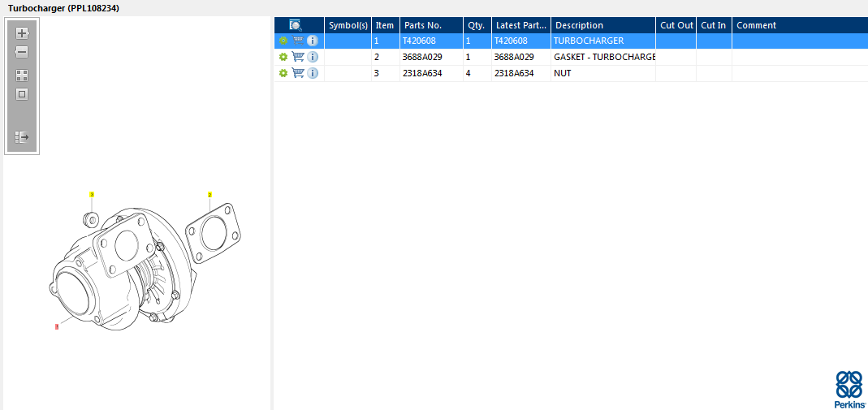This screenshot has height=410, width=868.
Task: Click item number 2 cell
Action: pyautogui.click(x=386, y=57)
